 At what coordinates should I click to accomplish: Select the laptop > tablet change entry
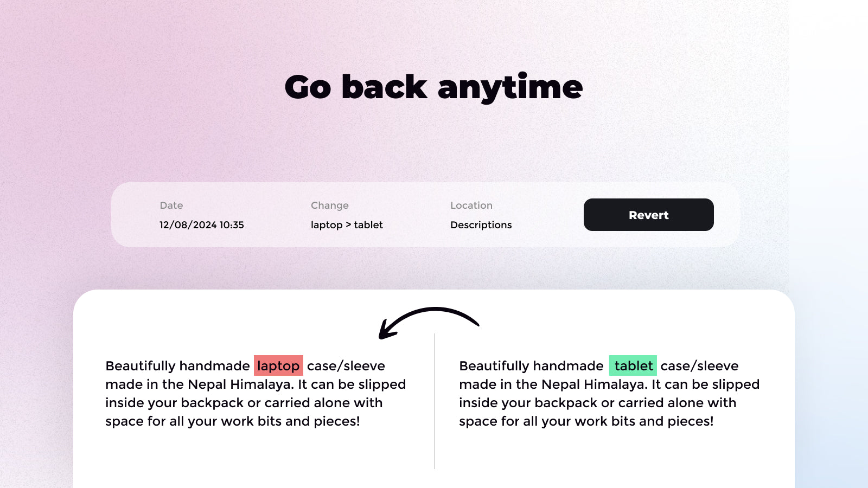point(347,225)
